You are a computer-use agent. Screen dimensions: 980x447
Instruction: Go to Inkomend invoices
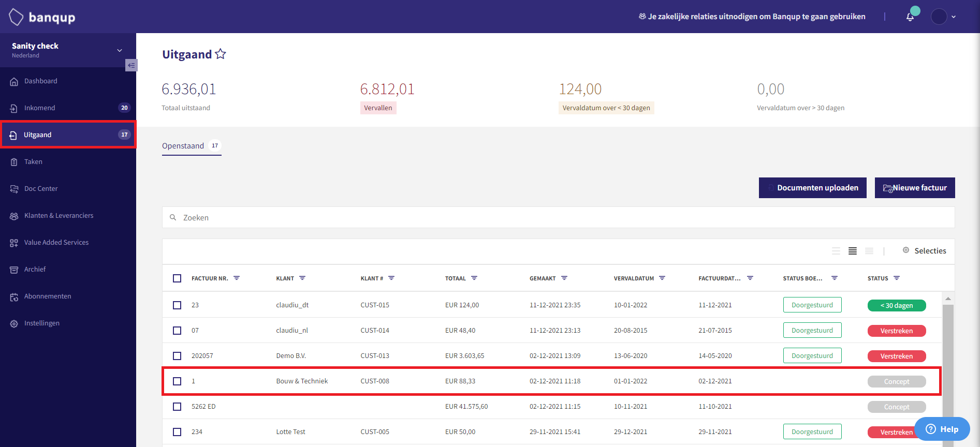click(x=68, y=108)
